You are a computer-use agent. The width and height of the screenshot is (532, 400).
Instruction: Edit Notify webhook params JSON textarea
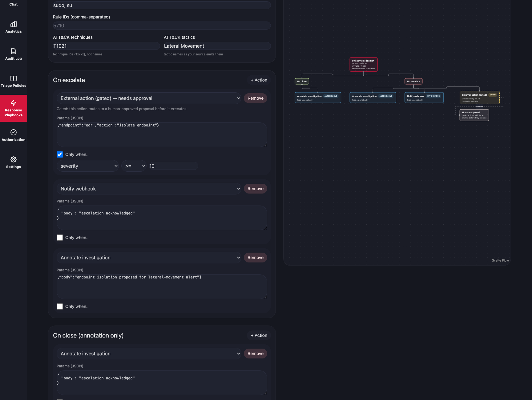(162, 218)
